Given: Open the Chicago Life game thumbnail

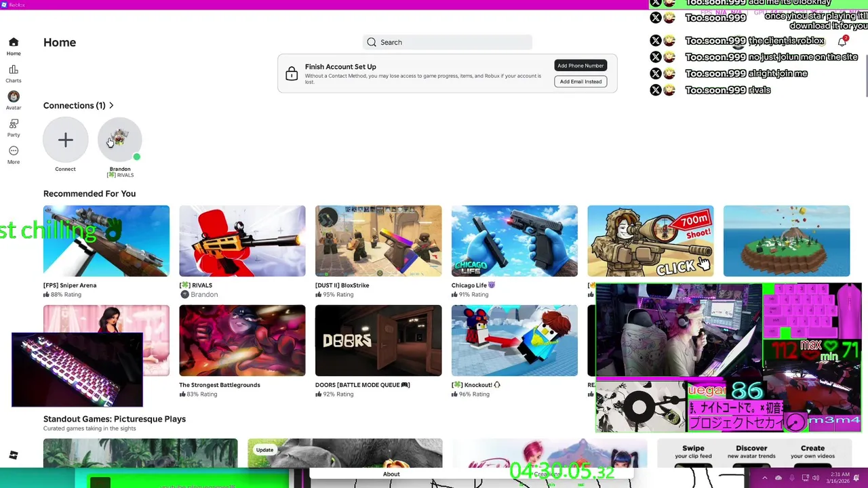Looking at the screenshot, I should (515, 241).
